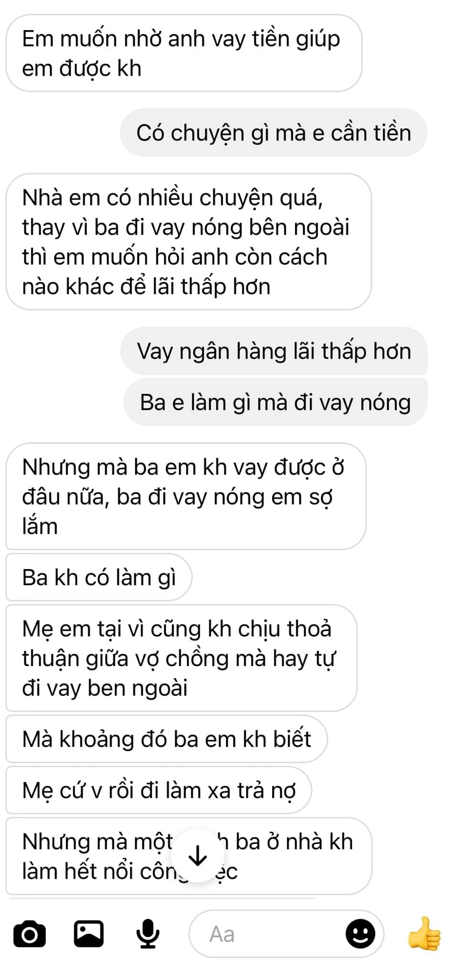The width and height of the screenshot is (460, 980).
Task: Select last message 'Nhưng mà một ... ba ở nhà'
Action: pyautogui.click(x=189, y=856)
